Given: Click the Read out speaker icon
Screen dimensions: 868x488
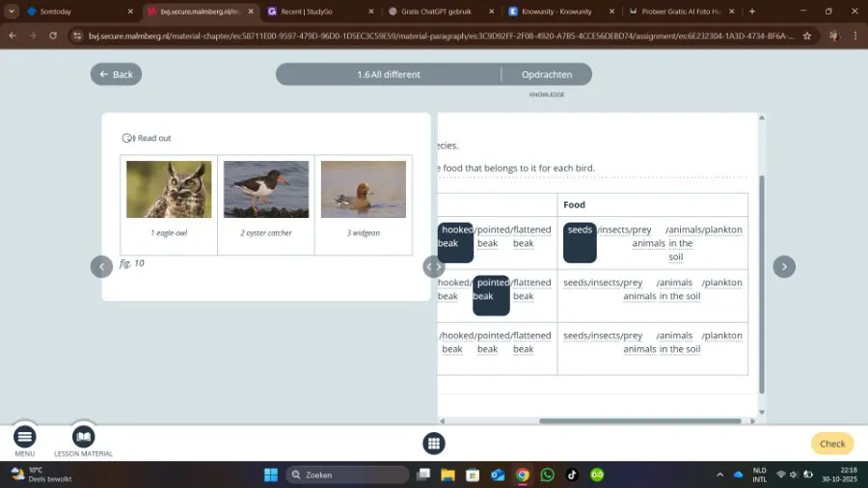Looking at the screenshot, I should [x=128, y=138].
